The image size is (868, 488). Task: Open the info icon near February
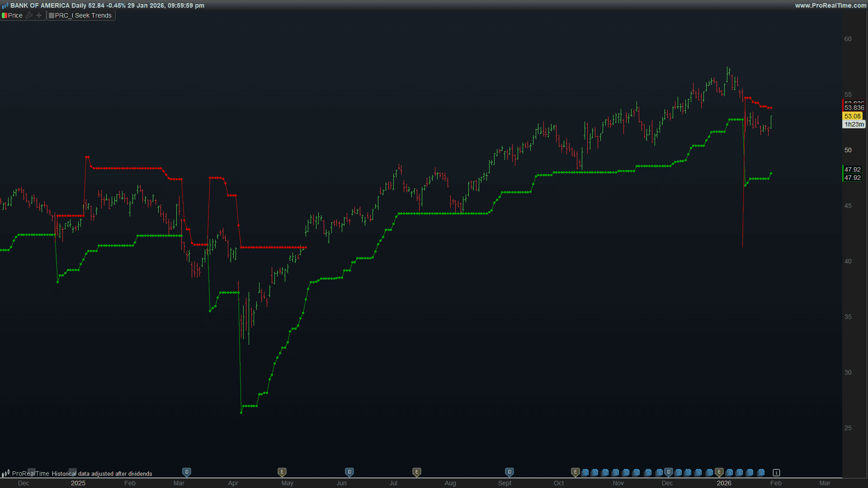(776, 473)
